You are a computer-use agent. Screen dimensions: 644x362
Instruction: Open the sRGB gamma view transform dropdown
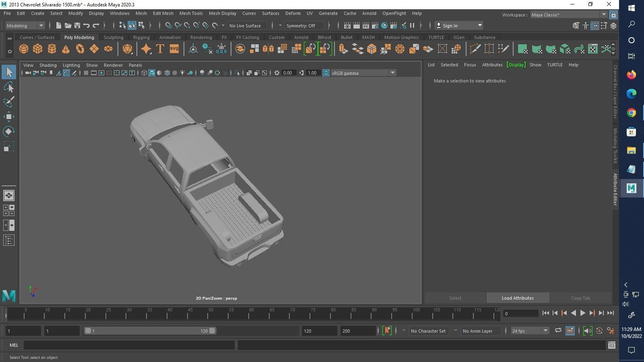363,73
